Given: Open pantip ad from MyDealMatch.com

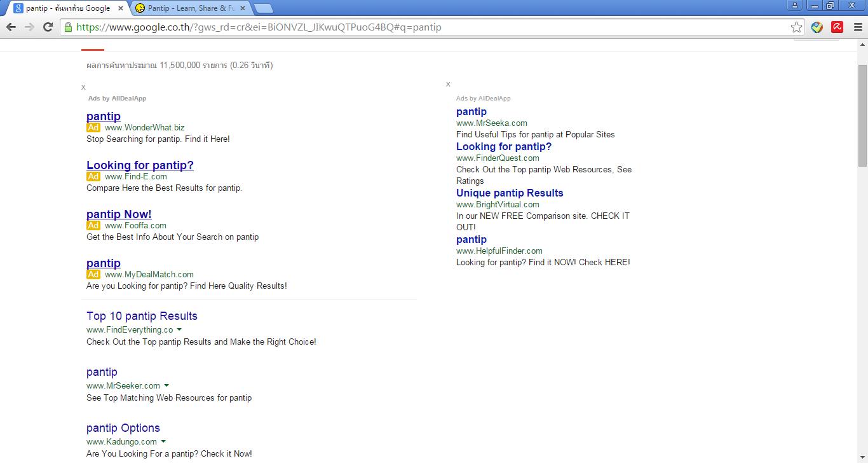Looking at the screenshot, I should tap(104, 263).
